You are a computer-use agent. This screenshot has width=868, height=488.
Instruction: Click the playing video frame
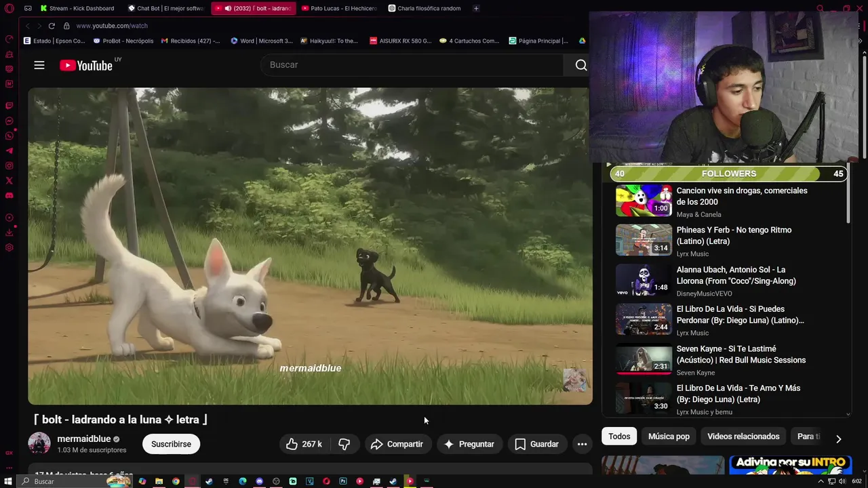(x=310, y=246)
